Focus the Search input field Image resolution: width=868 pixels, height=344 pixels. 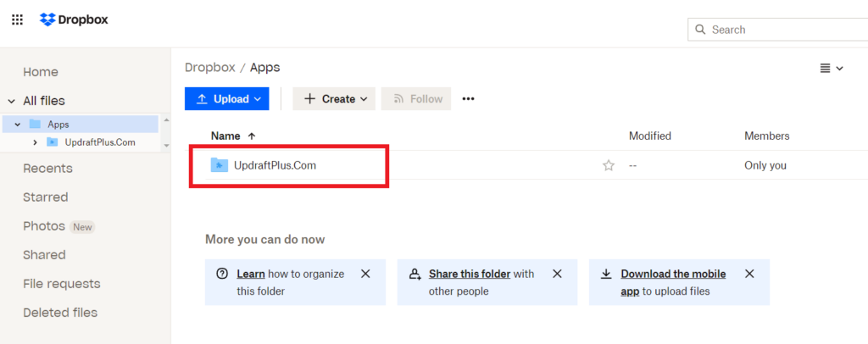click(777, 30)
